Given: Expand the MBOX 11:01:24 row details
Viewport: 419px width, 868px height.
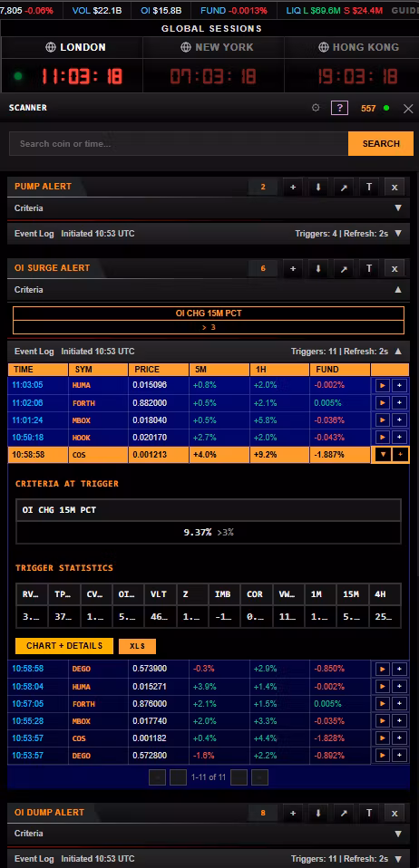Looking at the screenshot, I should click(383, 420).
